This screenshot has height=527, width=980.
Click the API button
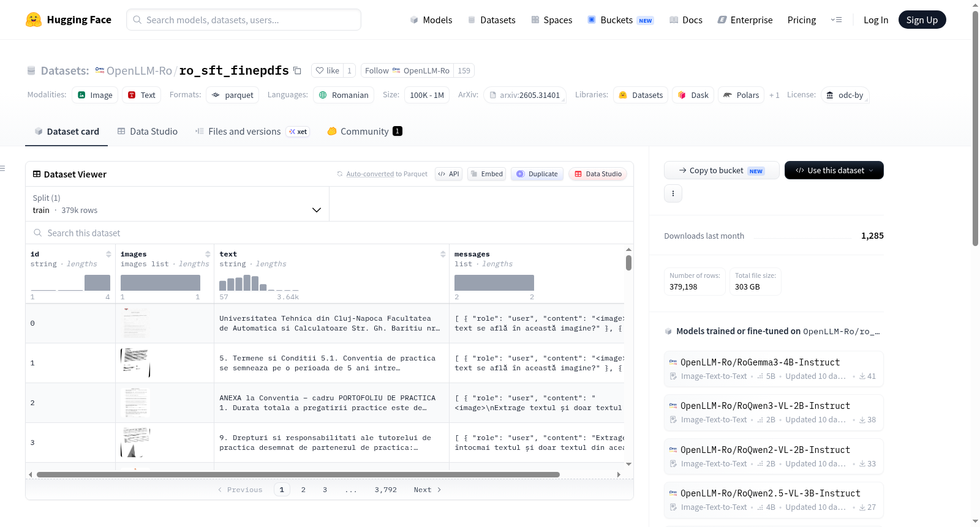tap(448, 174)
